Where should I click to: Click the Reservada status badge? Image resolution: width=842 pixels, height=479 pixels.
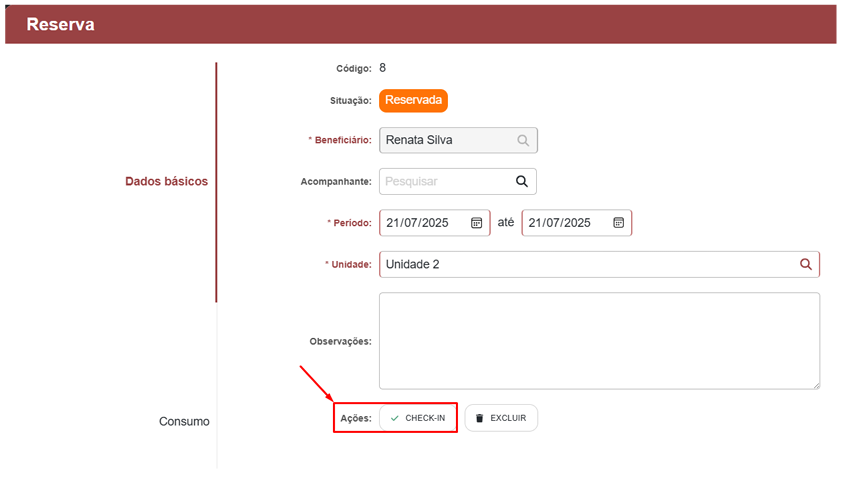point(413,100)
